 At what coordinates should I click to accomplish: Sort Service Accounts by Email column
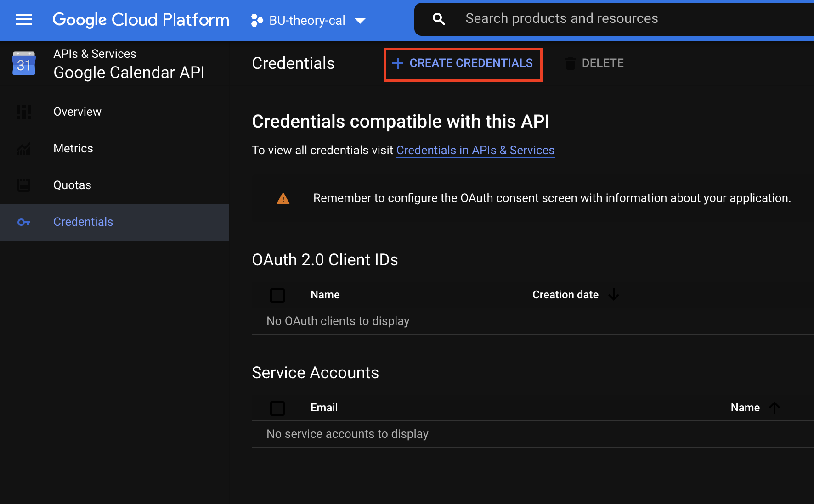324,408
